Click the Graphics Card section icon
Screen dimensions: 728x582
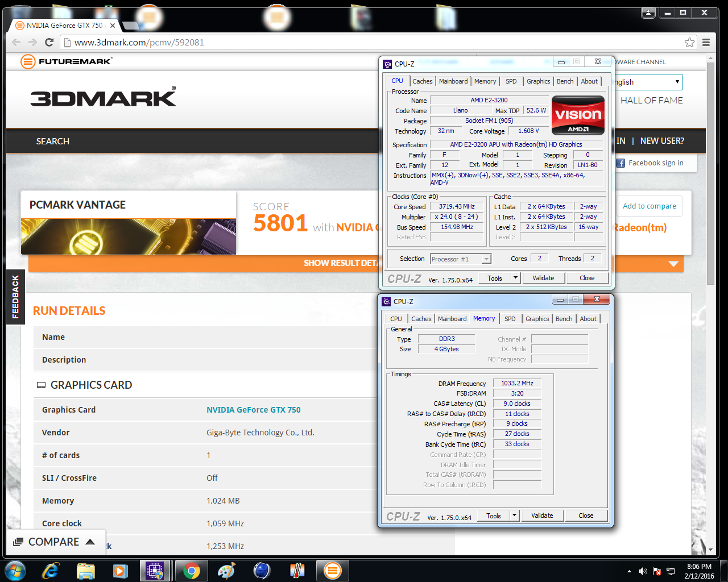tap(41, 385)
